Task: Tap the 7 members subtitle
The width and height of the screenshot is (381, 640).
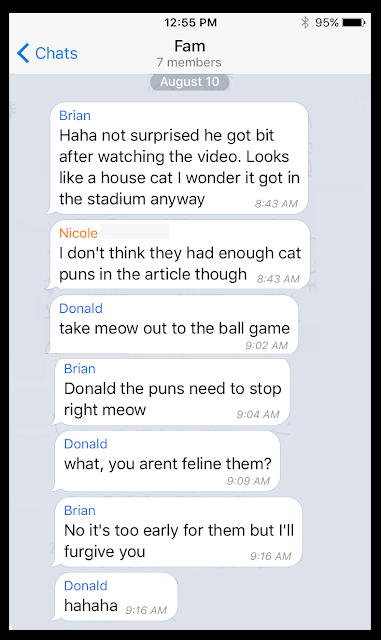Action: point(189,62)
